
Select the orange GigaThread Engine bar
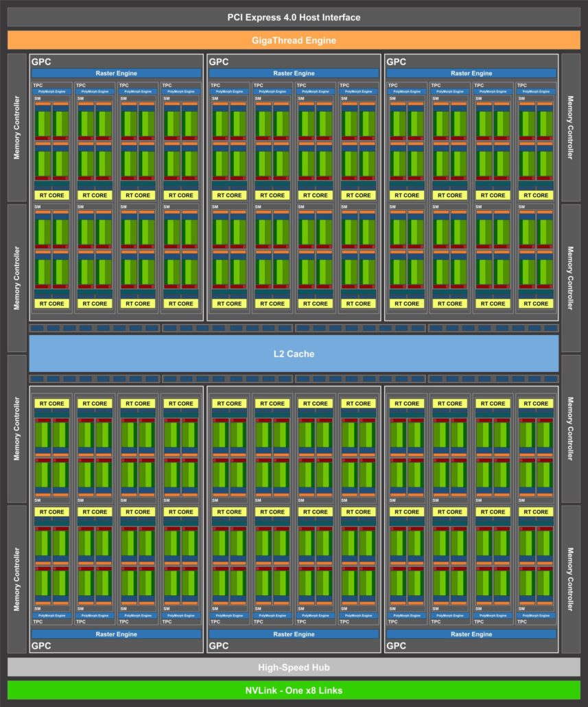[294, 40]
